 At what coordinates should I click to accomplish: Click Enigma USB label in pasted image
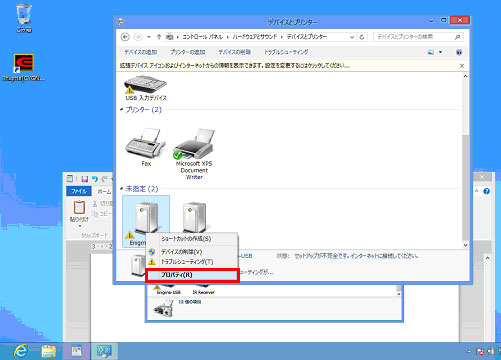[x=169, y=292]
